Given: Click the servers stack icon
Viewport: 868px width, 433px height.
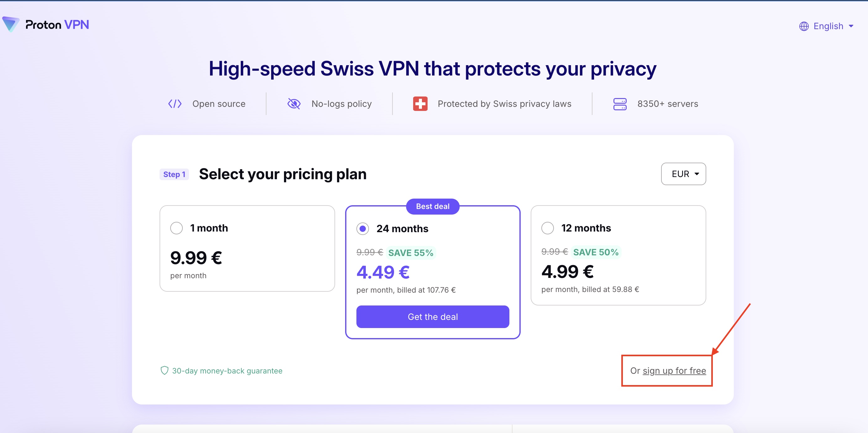Looking at the screenshot, I should (620, 104).
